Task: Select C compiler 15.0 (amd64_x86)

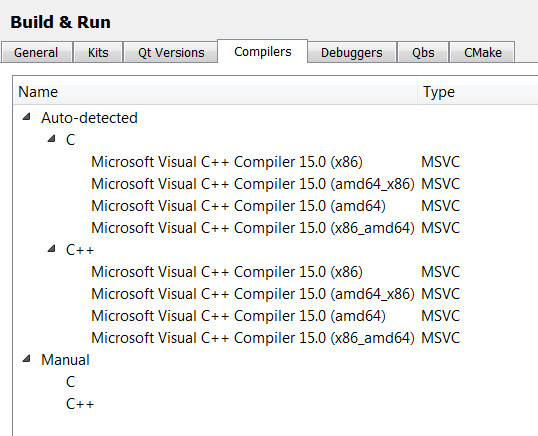Action: coord(253,184)
